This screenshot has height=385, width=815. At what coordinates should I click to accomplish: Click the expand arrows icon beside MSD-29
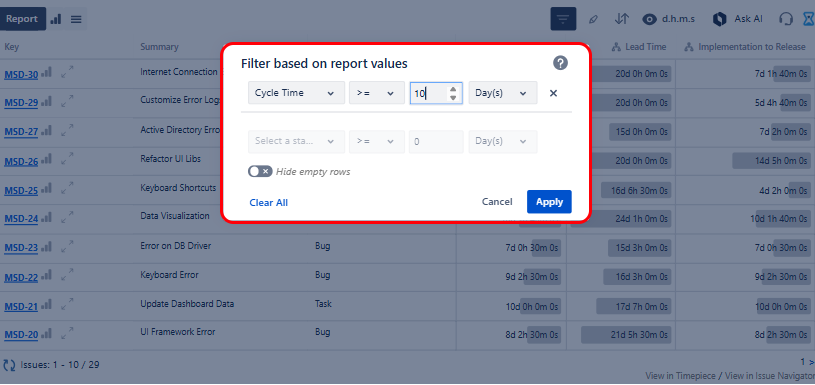pyautogui.click(x=67, y=101)
